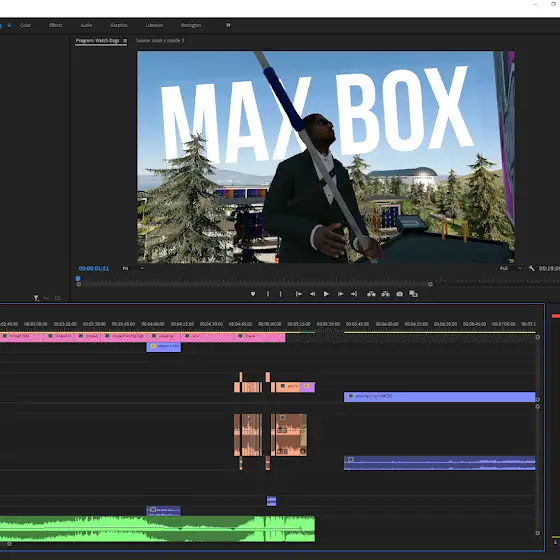Screen dimensions: 560x560
Task: Click the filter funnel icon in left panel
Action: (36, 298)
